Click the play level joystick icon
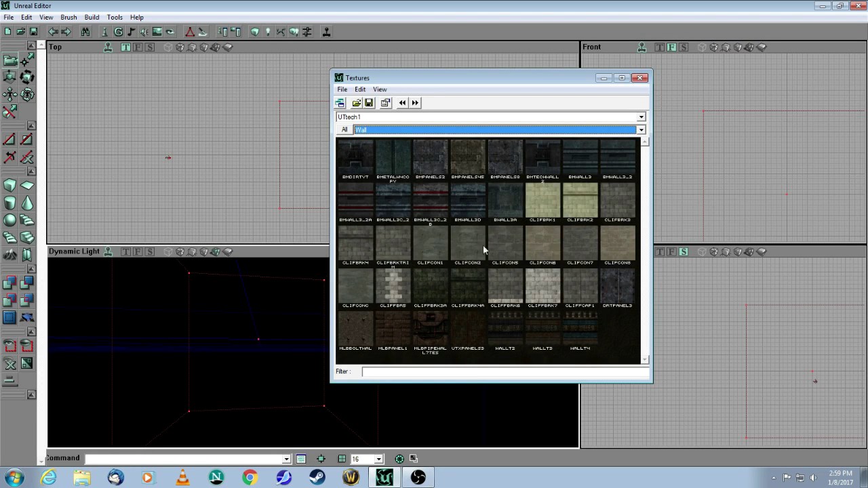This screenshot has width=868, height=488. pyautogui.click(x=326, y=32)
